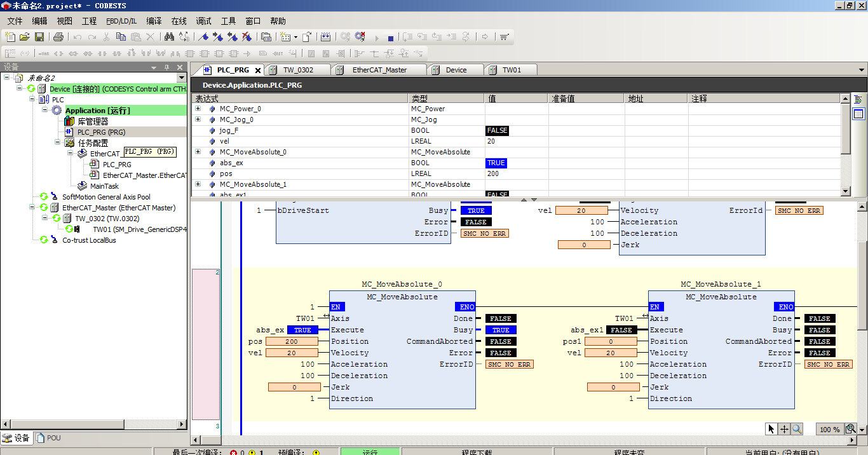Click the print icon in the toolbar
The height and width of the screenshot is (455, 868).
tap(58, 37)
